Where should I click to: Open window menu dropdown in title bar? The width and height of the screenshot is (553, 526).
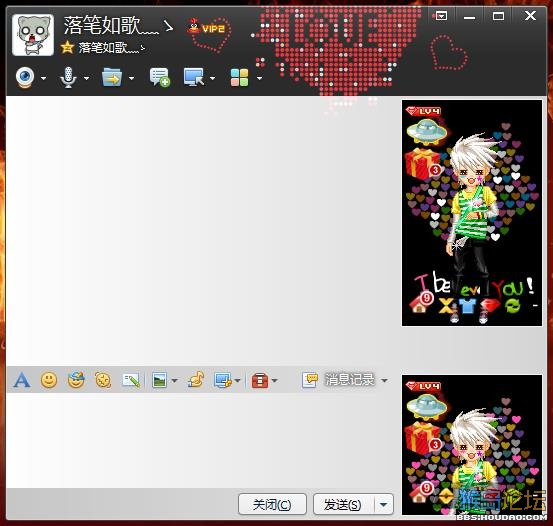(x=442, y=16)
